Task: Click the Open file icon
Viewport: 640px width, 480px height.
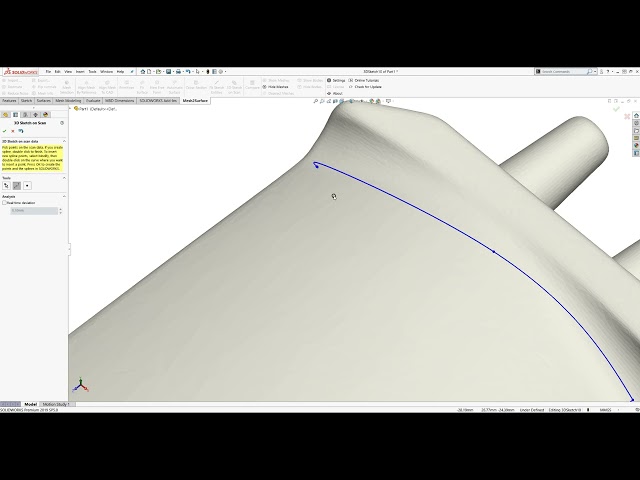Action: tap(158, 71)
